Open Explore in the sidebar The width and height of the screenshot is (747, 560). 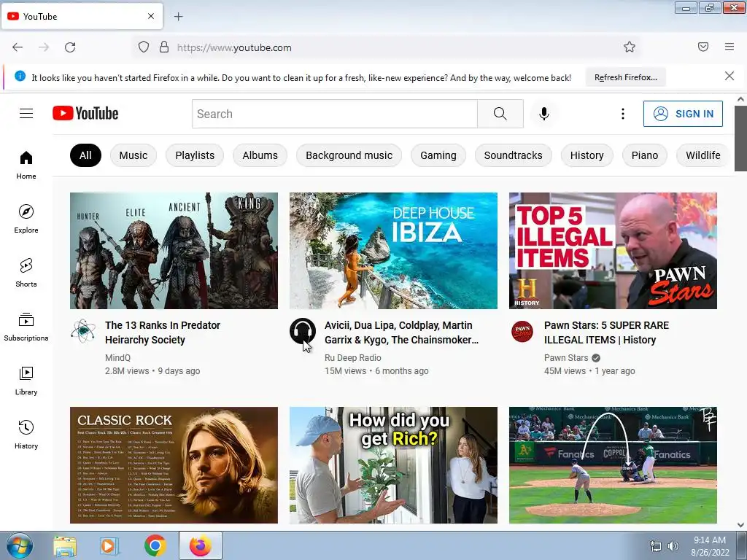tap(26, 219)
